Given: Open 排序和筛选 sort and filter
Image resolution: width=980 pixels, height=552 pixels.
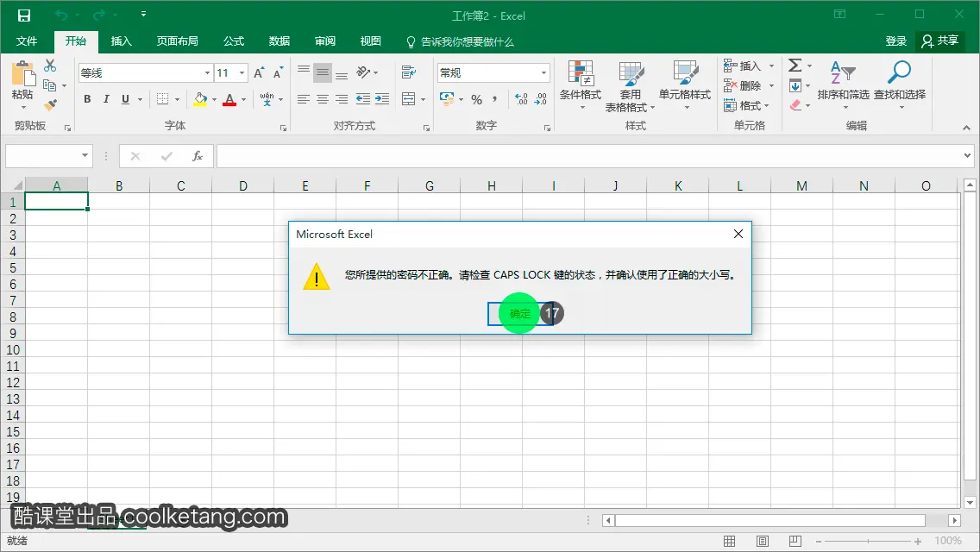Looking at the screenshot, I should [843, 85].
